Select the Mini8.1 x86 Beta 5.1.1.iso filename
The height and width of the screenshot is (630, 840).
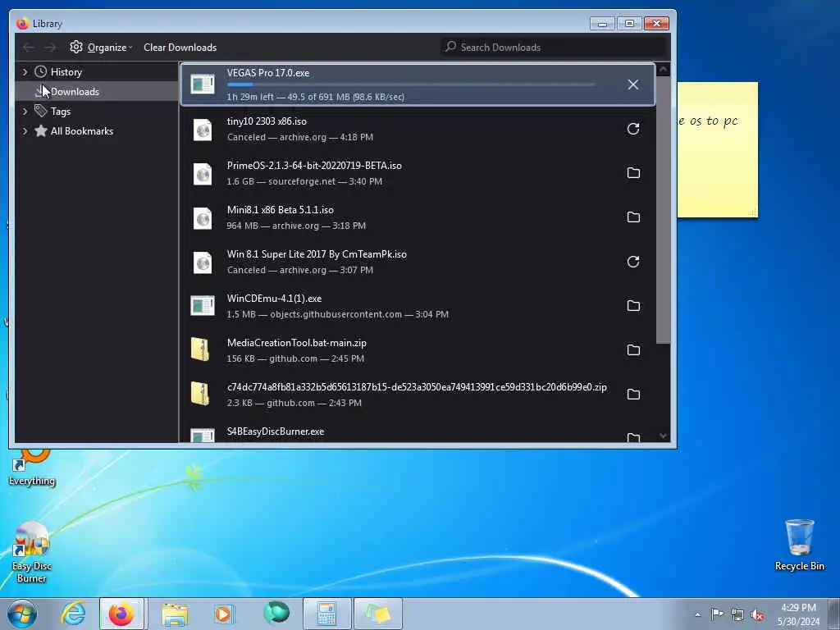pos(281,210)
